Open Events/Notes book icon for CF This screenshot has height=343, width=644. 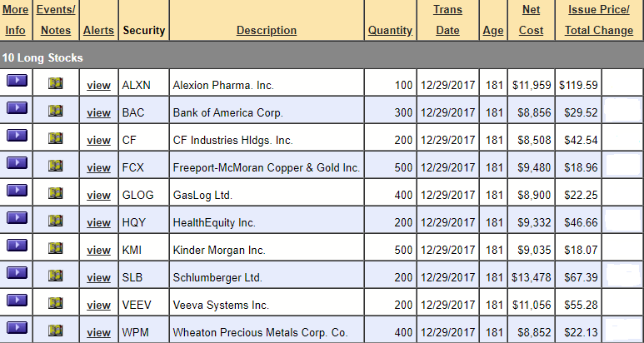pyautogui.click(x=56, y=138)
